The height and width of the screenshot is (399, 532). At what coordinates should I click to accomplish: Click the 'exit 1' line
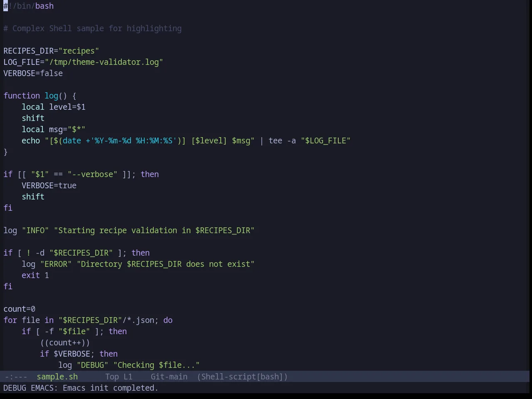[x=35, y=275]
